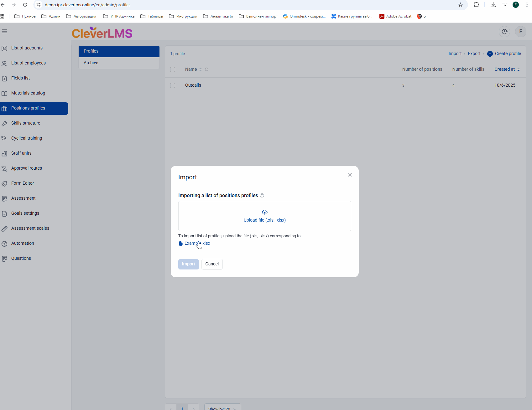Click the Cyclical training refresh icon
This screenshot has height=410, width=532.
tap(4, 138)
